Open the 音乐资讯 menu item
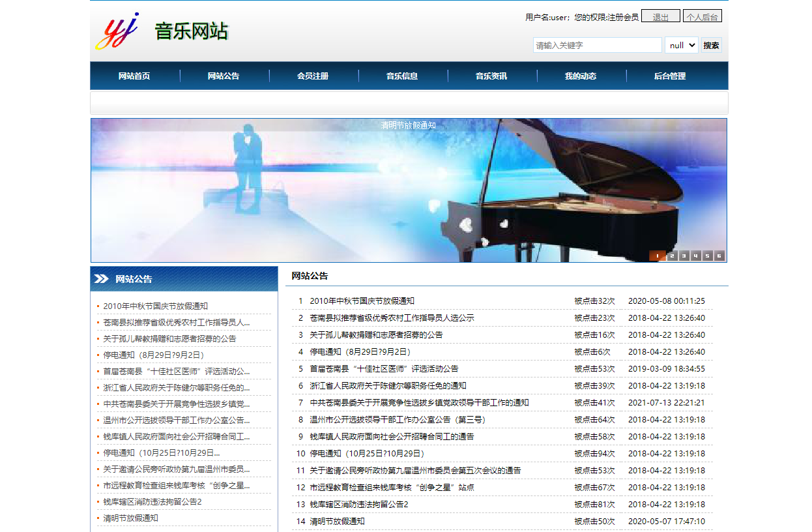812x532 pixels. pos(492,76)
